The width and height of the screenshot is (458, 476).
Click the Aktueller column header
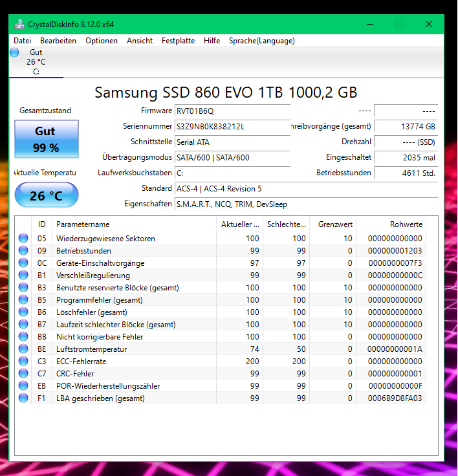pos(239,224)
